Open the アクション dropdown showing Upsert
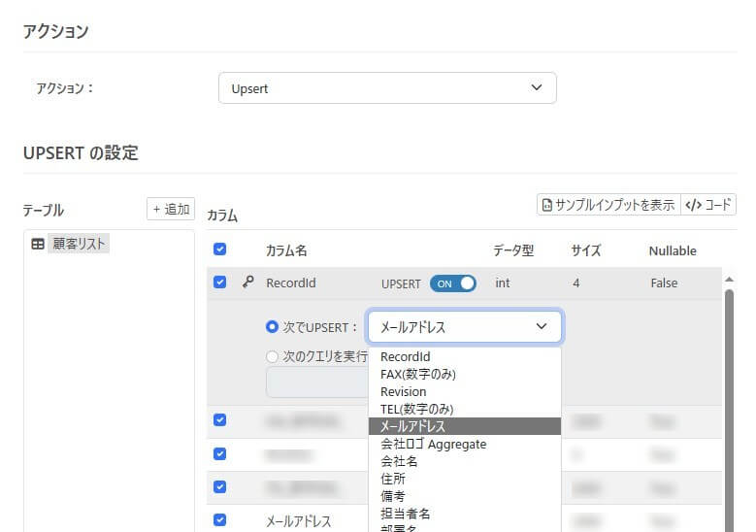The height and width of the screenshot is (532, 756). coord(387,88)
